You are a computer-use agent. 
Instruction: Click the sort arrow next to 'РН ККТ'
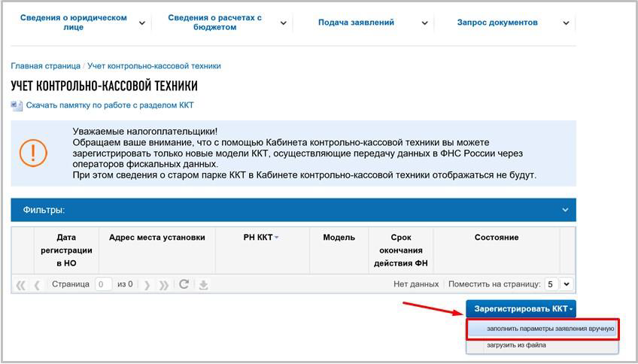277,238
